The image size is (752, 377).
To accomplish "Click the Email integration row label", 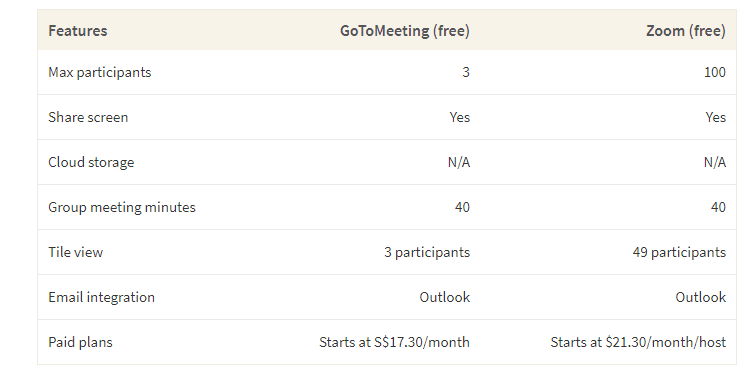I will pos(102,297).
